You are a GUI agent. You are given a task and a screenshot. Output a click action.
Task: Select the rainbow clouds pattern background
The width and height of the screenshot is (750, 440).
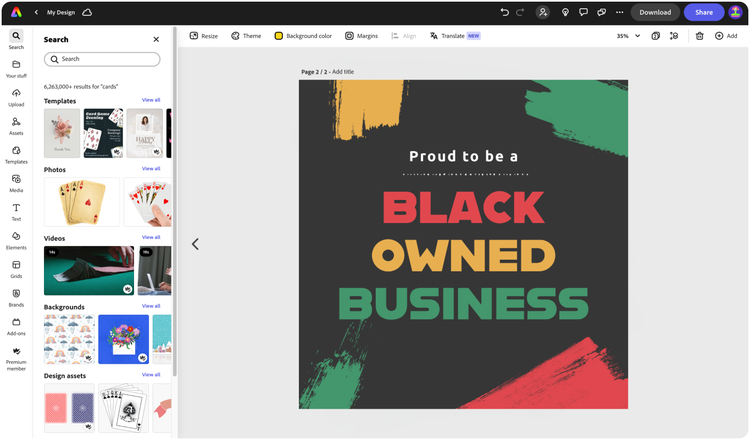tap(69, 339)
